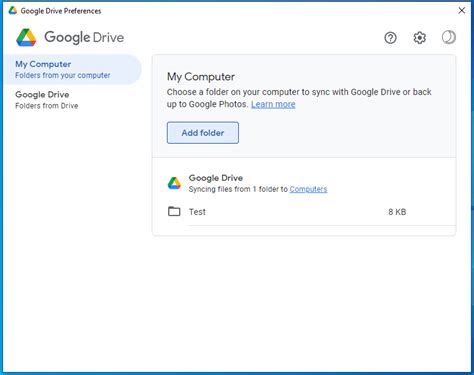Click the title bar Google Drive icon
The width and height of the screenshot is (474, 375).
[x=13, y=10]
